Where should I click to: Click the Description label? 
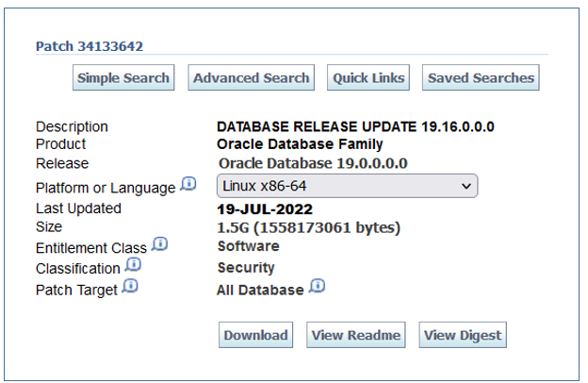click(x=72, y=127)
